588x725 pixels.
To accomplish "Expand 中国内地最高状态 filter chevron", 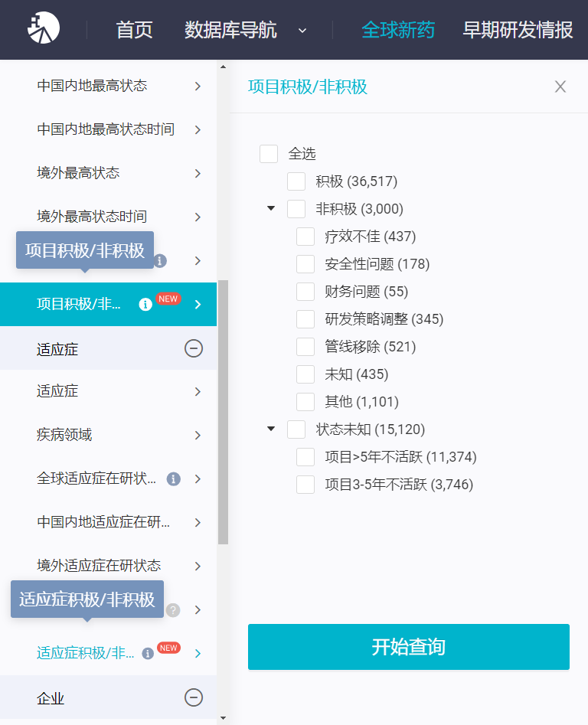I will pos(198,86).
